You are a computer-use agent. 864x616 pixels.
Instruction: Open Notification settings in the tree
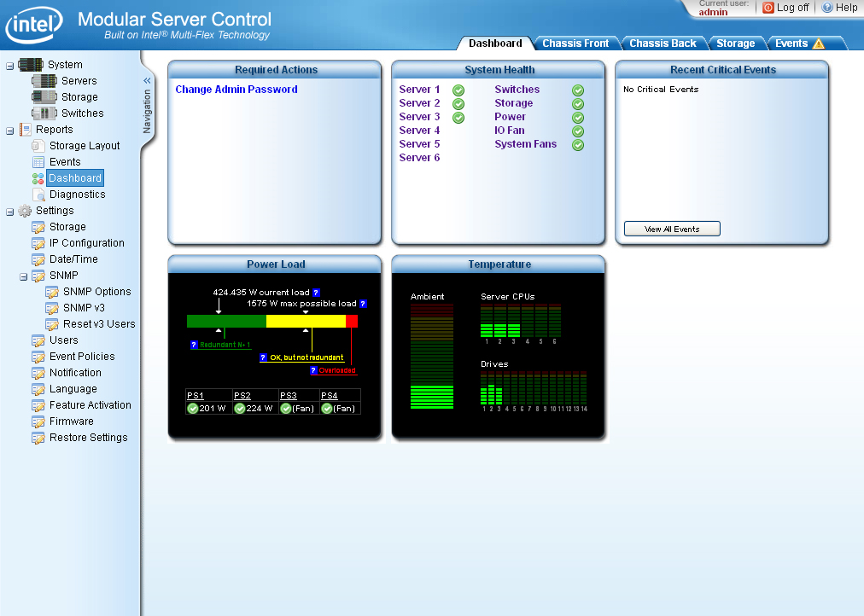pos(75,373)
